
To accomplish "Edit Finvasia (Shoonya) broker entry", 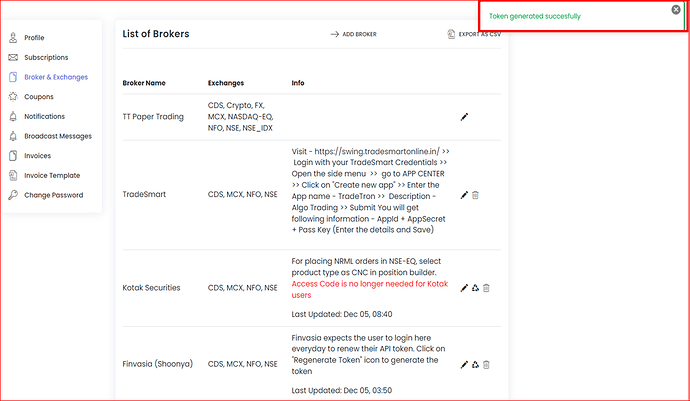I will pos(464,364).
